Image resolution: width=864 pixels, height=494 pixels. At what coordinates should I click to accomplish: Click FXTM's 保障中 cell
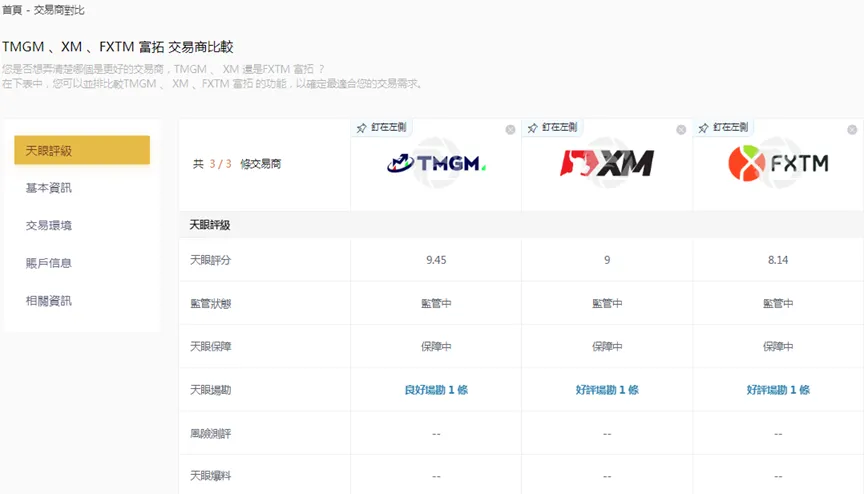778,346
